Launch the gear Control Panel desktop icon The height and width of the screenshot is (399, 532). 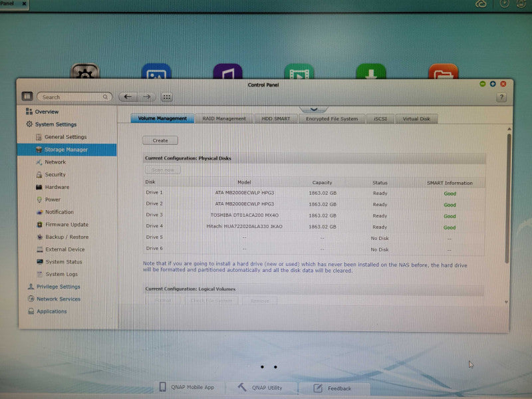click(x=85, y=71)
